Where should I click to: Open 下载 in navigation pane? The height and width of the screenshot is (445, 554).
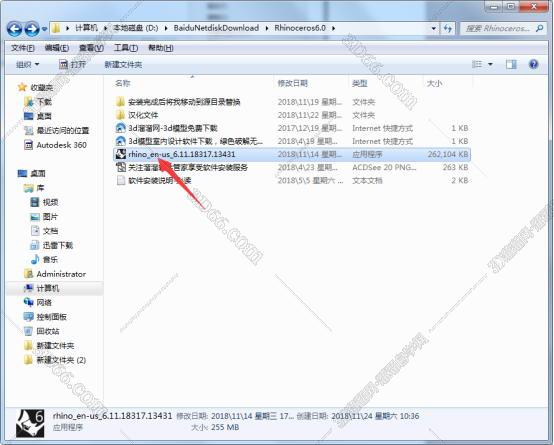[x=44, y=102]
